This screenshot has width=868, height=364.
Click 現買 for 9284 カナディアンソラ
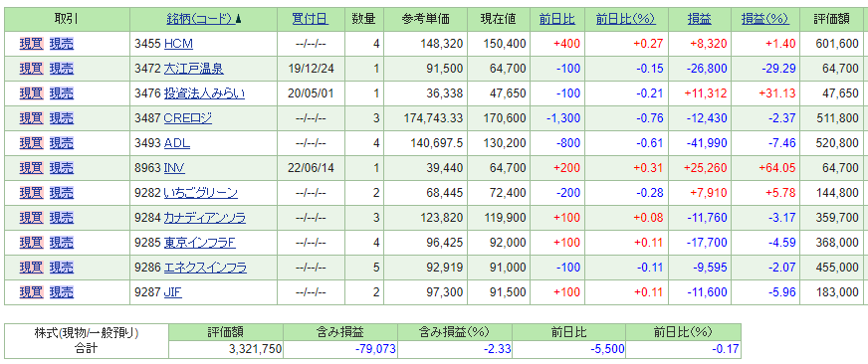point(31,218)
